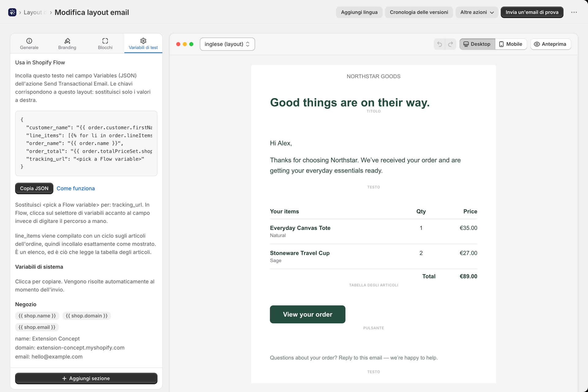Copy the {{ shop.name }} variable

[x=37, y=316]
